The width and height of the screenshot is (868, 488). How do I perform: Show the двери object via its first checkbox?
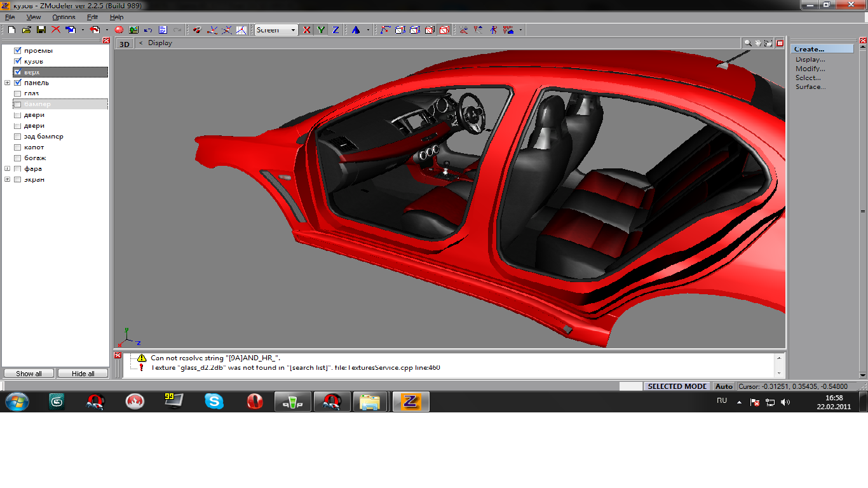pos(18,115)
